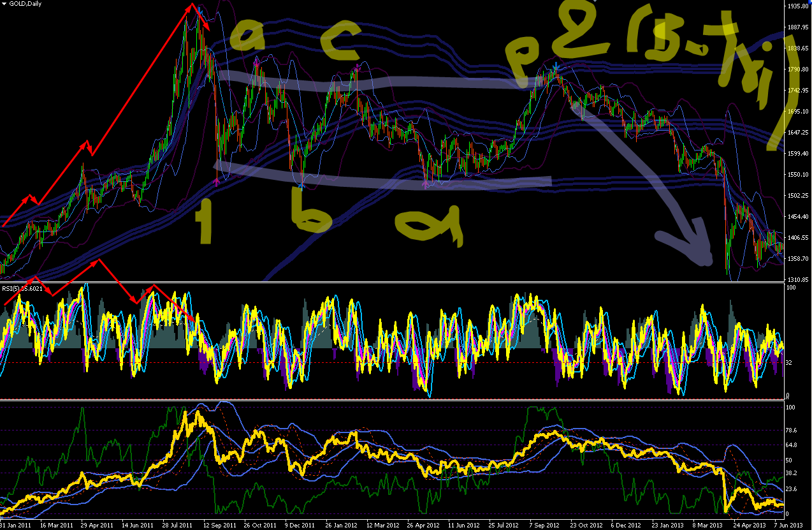The image size is (812, 530).
Task: Select the 1406.55 price level label
Action: point(797,238)
